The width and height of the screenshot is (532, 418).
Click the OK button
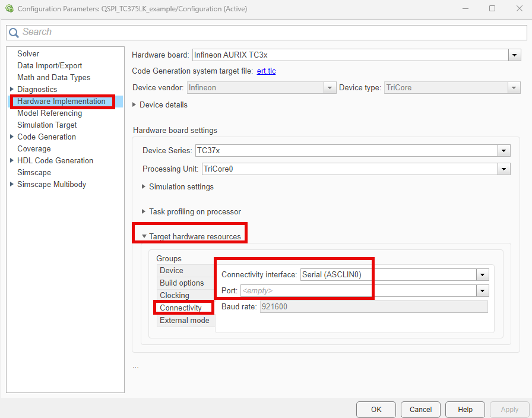(376, 410)
